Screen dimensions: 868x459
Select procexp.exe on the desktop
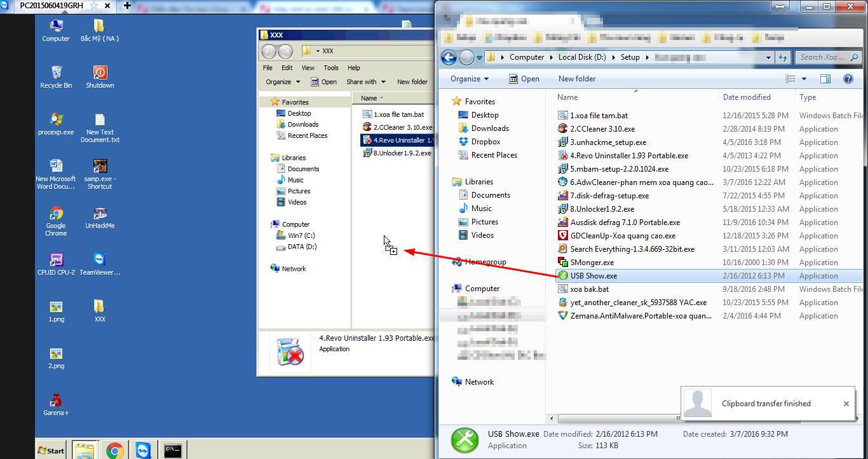tap(56, 123)
